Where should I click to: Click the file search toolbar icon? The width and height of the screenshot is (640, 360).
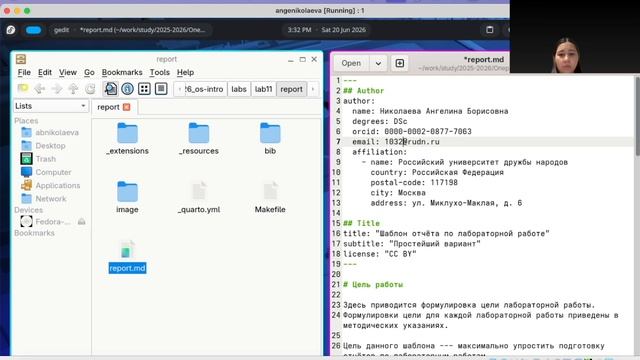tap(111, 89)
